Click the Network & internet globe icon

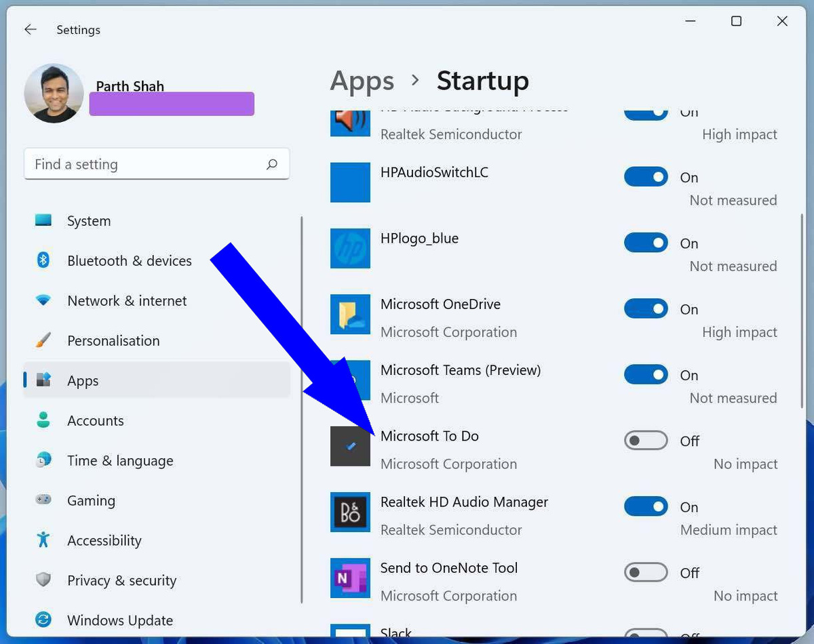[x=43, y=300]
